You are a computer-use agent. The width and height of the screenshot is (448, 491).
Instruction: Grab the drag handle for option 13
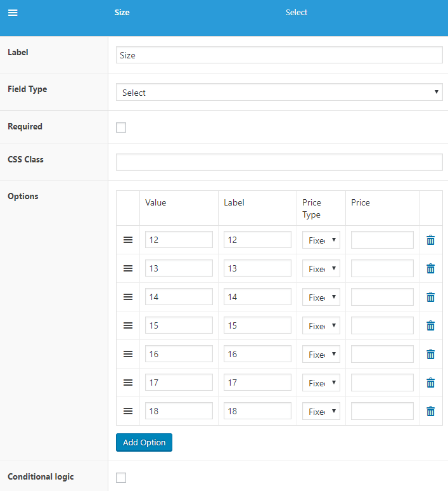[128, 268]
